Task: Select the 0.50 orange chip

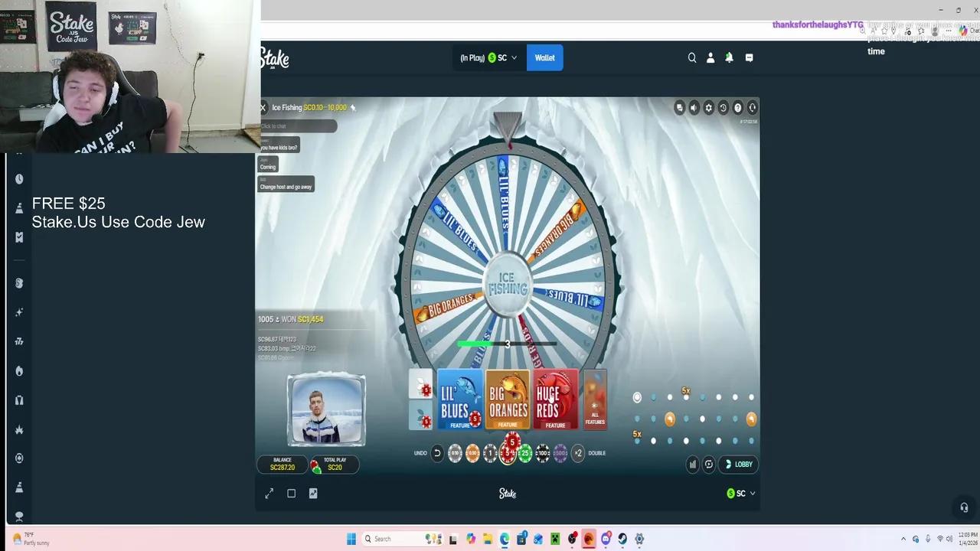Action: tap(472, 453)
